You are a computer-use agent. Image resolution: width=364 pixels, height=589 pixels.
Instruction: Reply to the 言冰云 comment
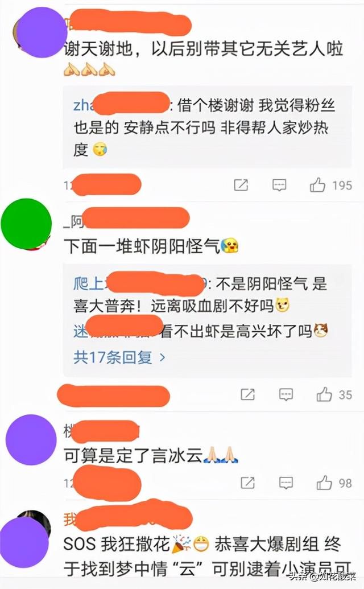pos(286,483)
